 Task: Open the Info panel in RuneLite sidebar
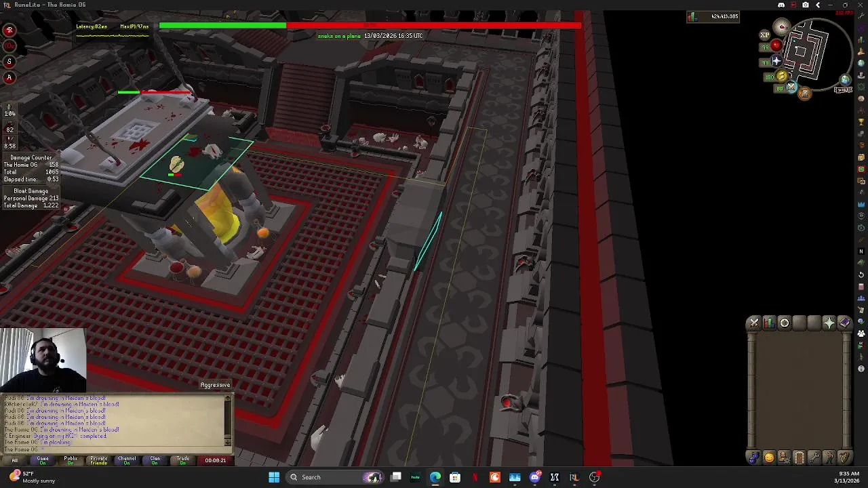coord(861,368)
